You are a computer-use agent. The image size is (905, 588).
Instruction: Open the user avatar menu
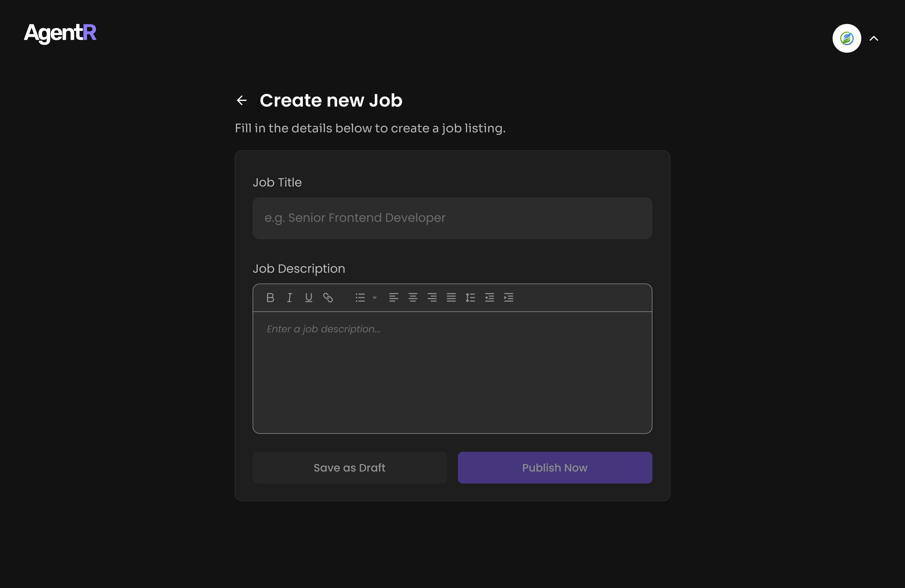[x=846, y=38]
